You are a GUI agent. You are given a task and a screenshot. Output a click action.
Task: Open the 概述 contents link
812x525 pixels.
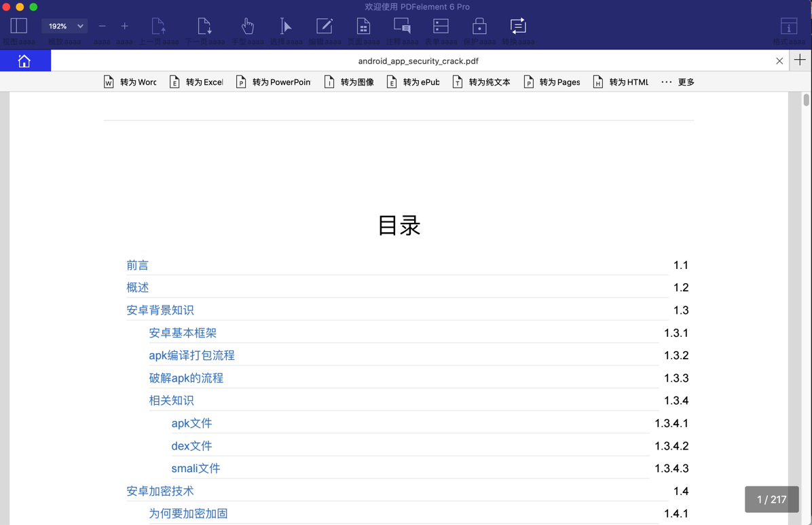coord(137,288)
